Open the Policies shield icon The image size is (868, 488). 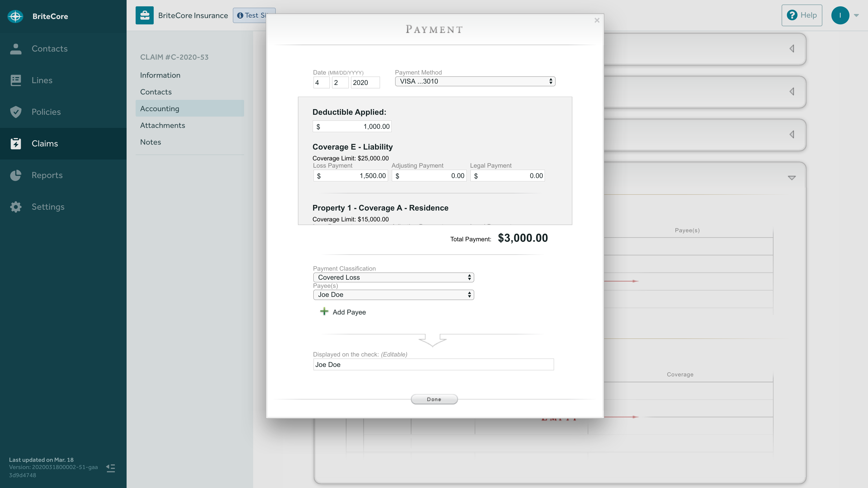[16, 112]
